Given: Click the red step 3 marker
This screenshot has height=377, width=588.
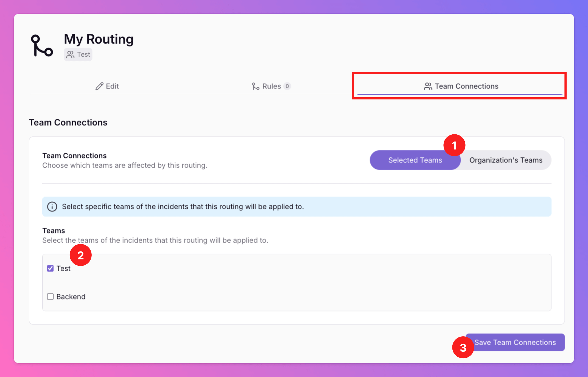Looking at the screenshot, I should pyautogui.click(x=463, y=348).
